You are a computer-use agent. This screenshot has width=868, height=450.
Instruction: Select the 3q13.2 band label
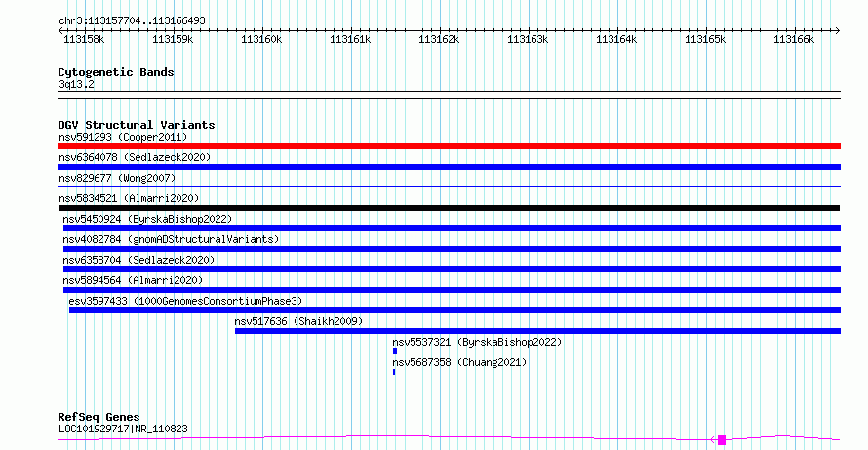[76, 84]
